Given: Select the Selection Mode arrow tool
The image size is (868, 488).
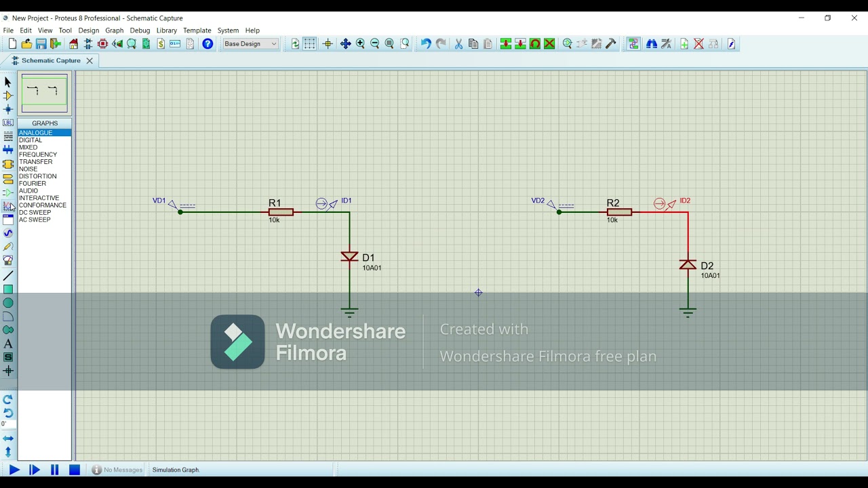Looking at the screenshot, I should 8,82.
